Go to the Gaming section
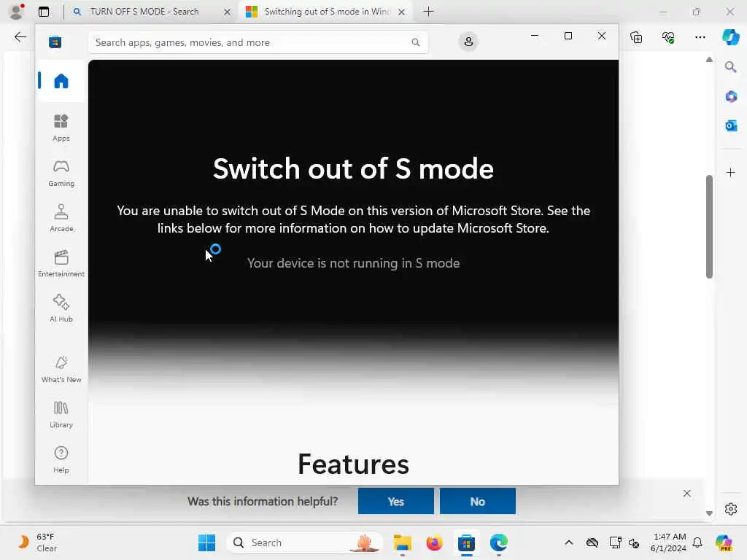This screenshot has height=560, width=747. (x=61, y=174)
